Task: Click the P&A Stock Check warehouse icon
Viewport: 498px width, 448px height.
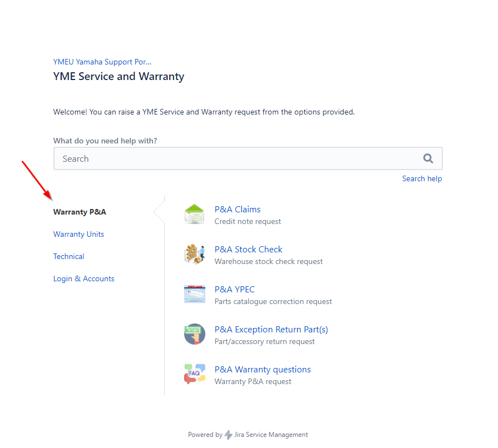Action: coord(194,254)
